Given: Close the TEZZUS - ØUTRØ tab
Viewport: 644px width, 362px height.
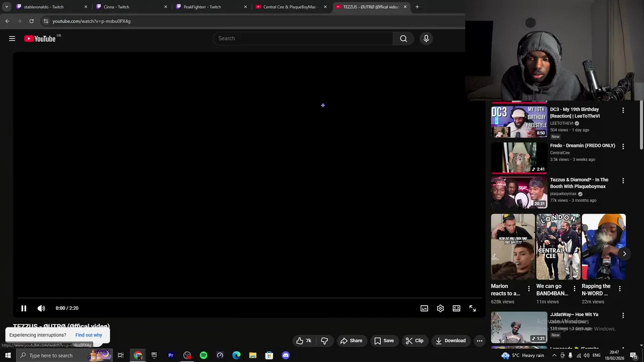Looking at the screenshot, I should pos(405,7).
